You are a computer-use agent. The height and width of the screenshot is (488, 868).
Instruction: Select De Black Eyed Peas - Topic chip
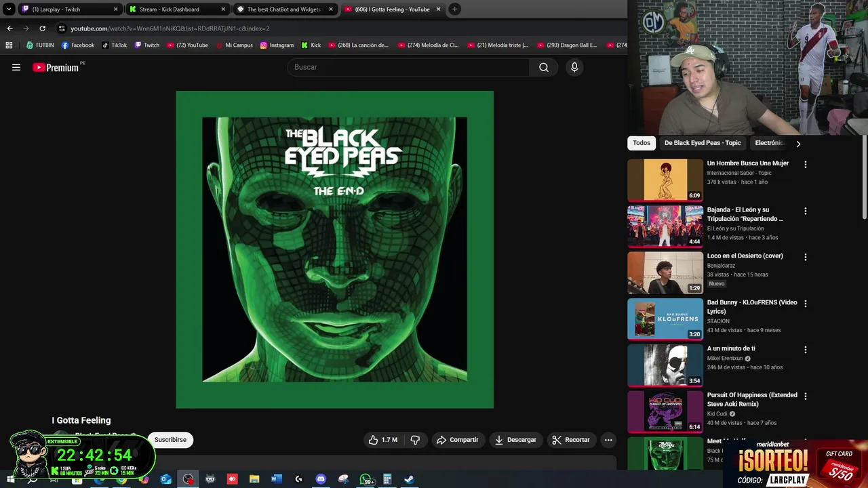(703, 143)
